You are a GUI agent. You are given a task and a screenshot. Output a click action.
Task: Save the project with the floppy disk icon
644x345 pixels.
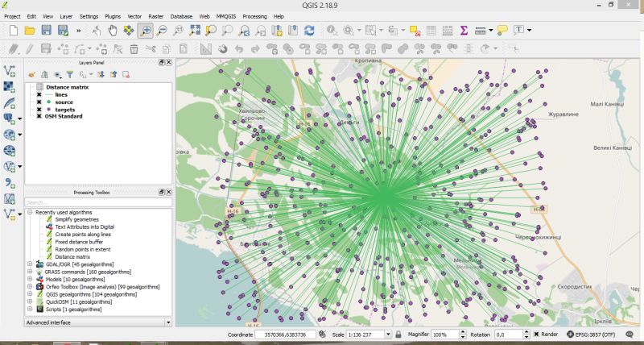(x=46, y=31)
